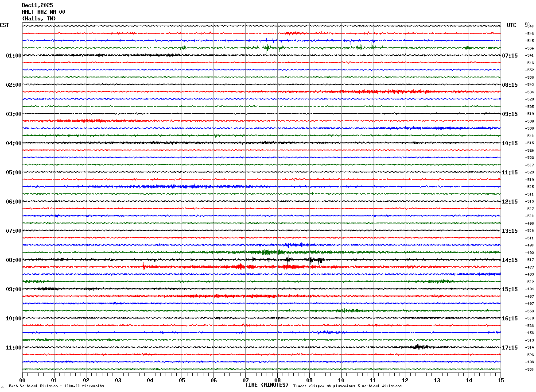Select the 01:00 CST time label

(x=14, y=56)
